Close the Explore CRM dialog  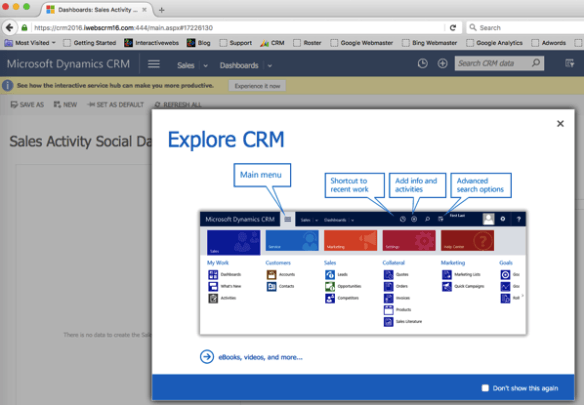tap(560, 124)
